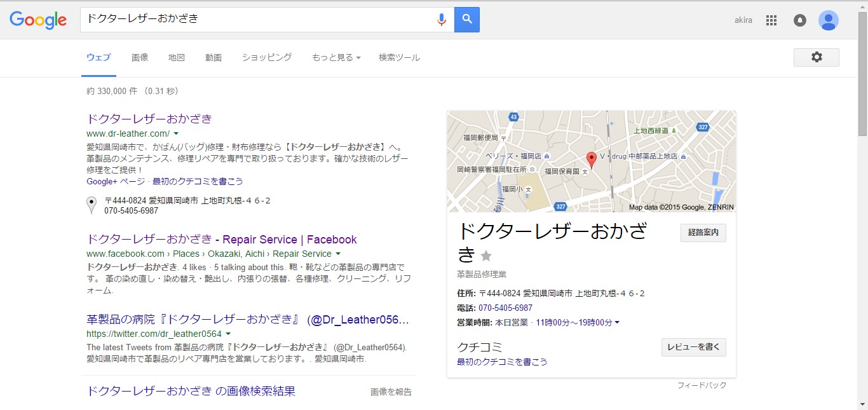Click the Map data ©2015 Google, ZENRIN text
The width and height of the screenshot is (868, 410).
(681, 207)
